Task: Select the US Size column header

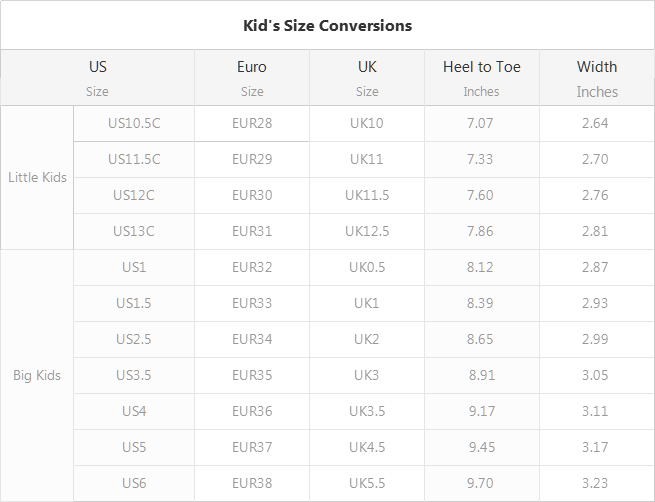Action: click(x=97, y=78)
